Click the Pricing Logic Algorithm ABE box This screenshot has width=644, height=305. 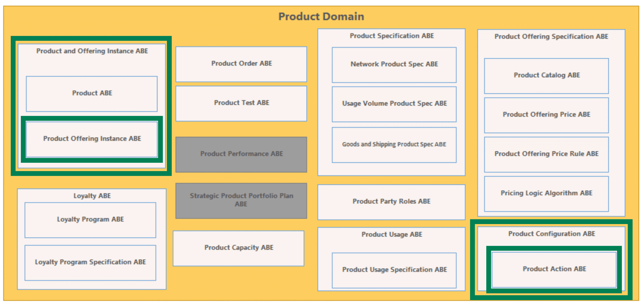click(546, 194)
